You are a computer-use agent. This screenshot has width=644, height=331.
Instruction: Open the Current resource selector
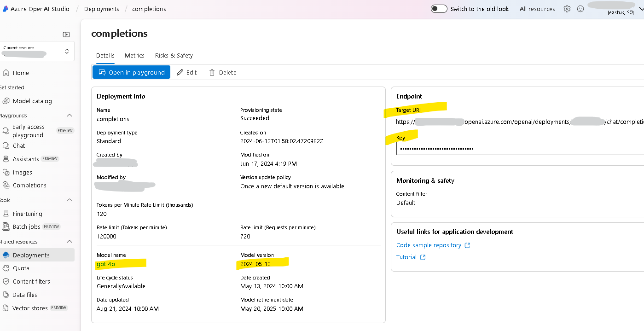coord(37,51)
